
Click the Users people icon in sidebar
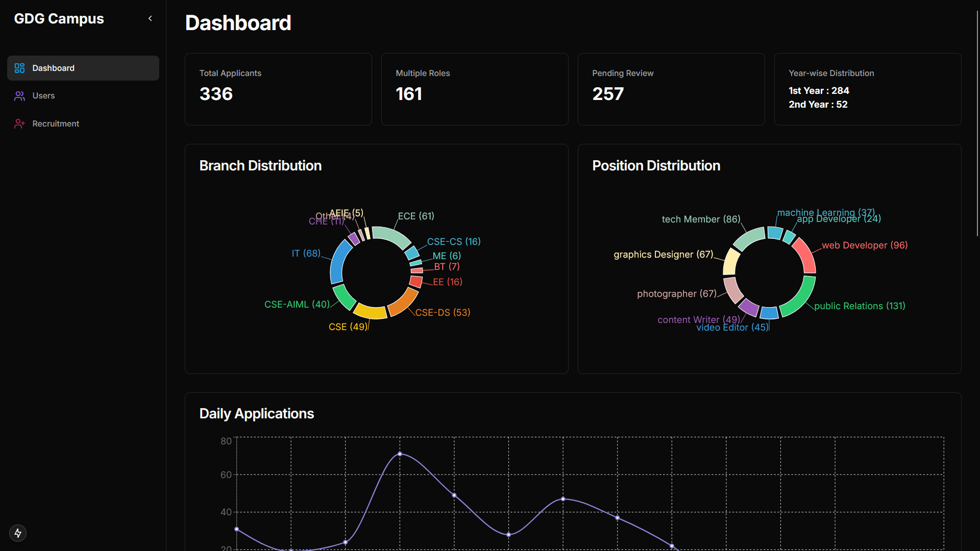coord(19,96)
